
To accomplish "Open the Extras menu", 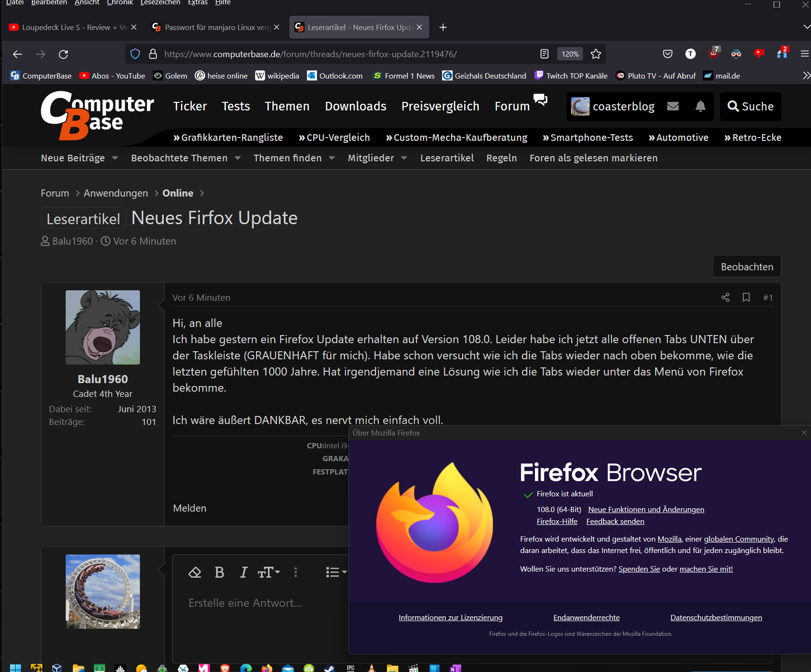I will pos(198,2).
